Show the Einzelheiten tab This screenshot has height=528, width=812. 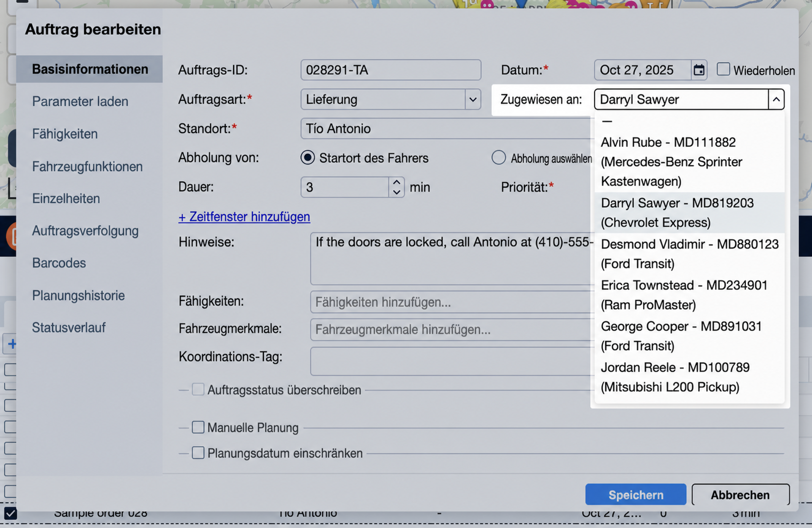coord(66,198)
